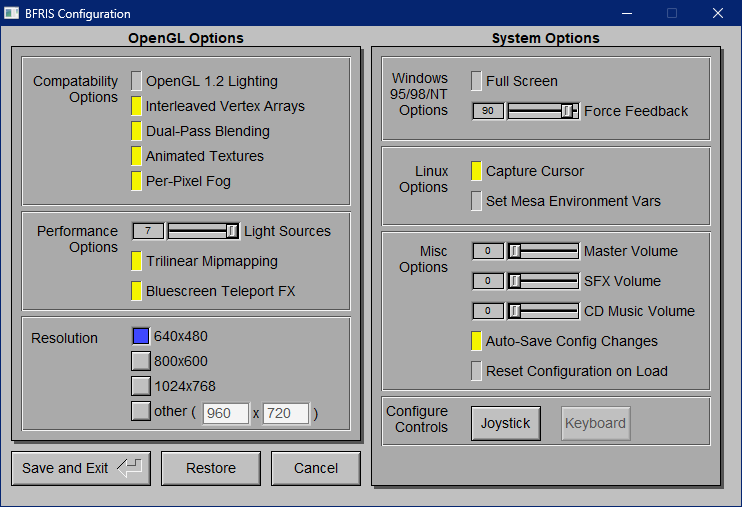Click the custom height field showing 720

coord(286,413)
